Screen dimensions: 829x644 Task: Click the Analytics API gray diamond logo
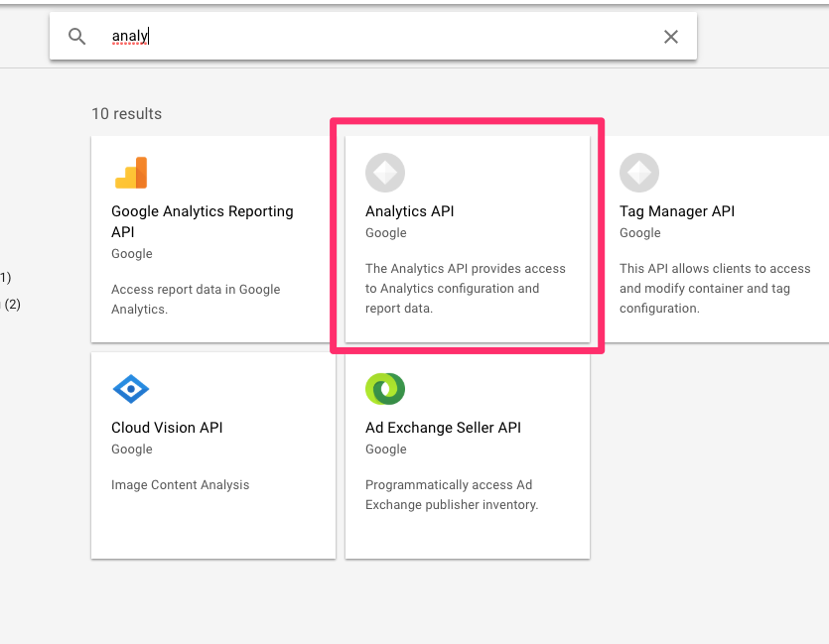[x=385, y=172]
